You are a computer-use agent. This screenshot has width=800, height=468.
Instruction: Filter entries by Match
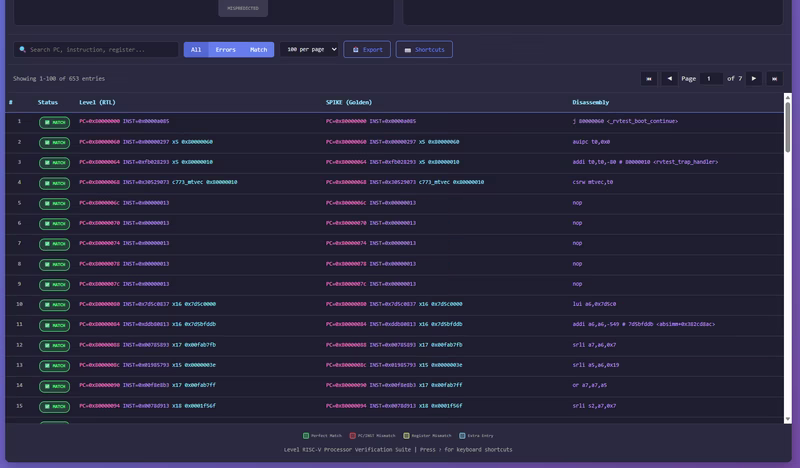[258, 49]
